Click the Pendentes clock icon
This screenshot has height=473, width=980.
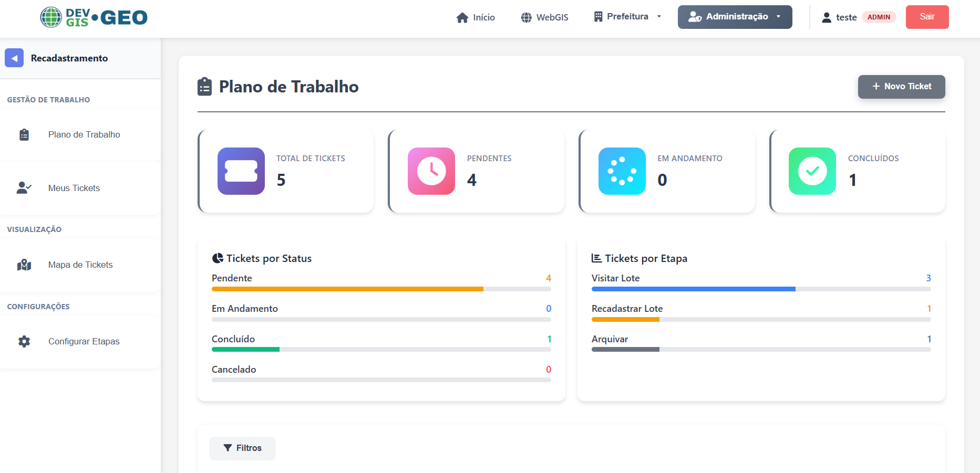tap(431, 171)
